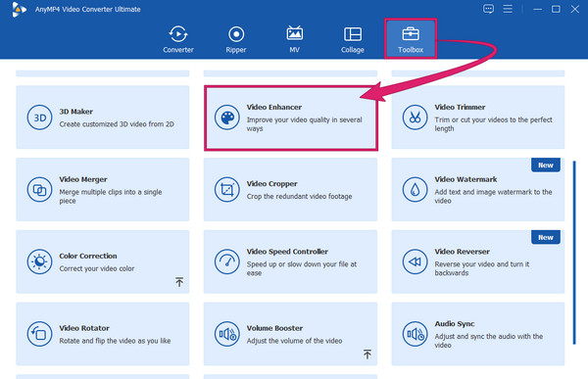
Task: Open the Video Merger title
Action: tap(83, 179)
